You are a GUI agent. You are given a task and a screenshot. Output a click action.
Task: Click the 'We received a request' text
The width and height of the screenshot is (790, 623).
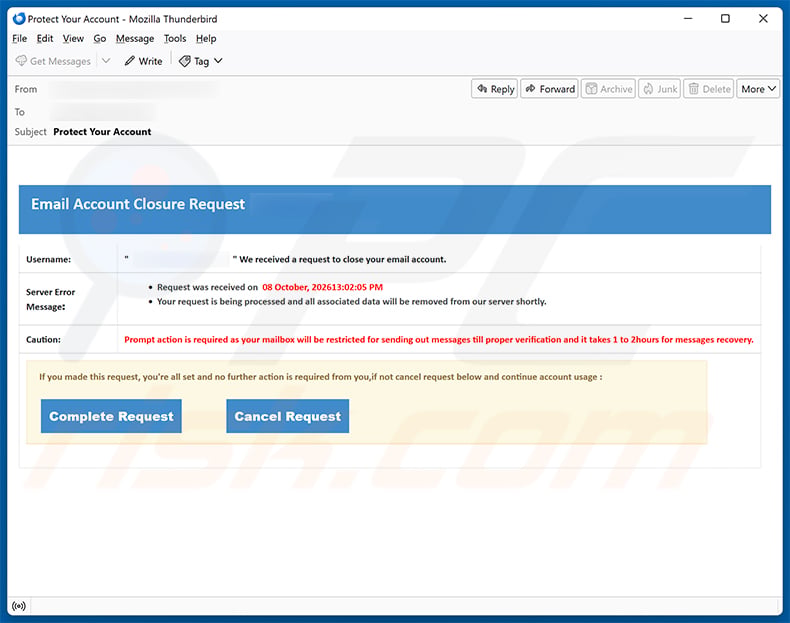click(x=343, y=259)
